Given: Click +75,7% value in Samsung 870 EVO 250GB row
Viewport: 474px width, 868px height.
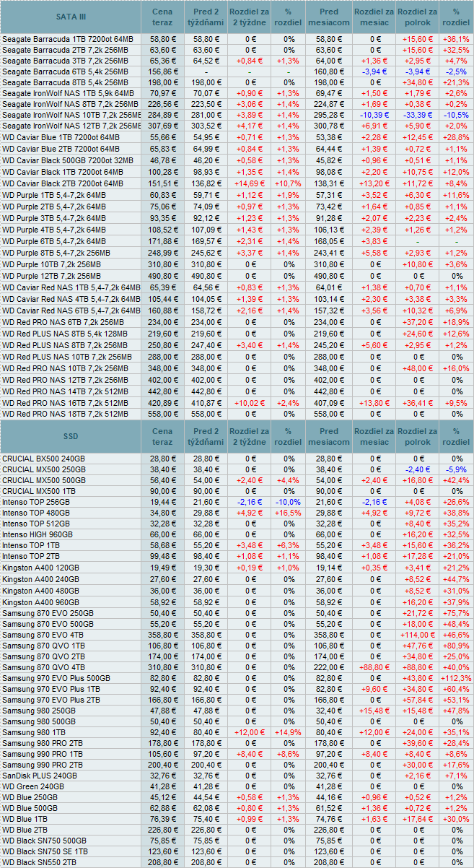Looking at the screenshot, I should click(456, 612).
